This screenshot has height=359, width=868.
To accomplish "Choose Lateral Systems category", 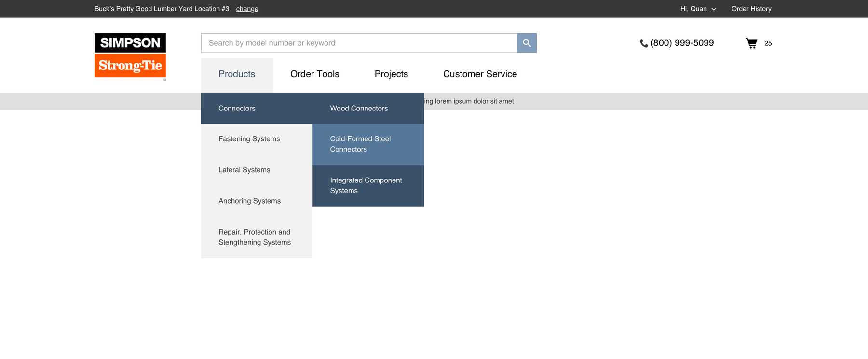I will pos(244,170).
